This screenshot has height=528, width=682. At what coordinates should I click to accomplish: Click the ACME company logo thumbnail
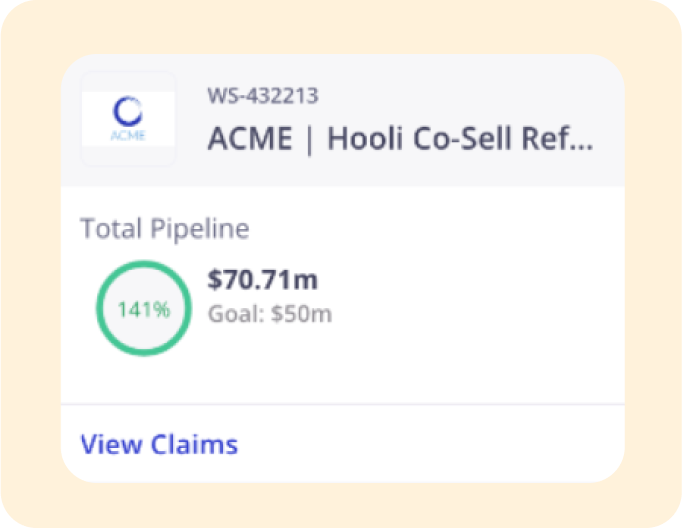pyautogui.click(x=128, y=119)
